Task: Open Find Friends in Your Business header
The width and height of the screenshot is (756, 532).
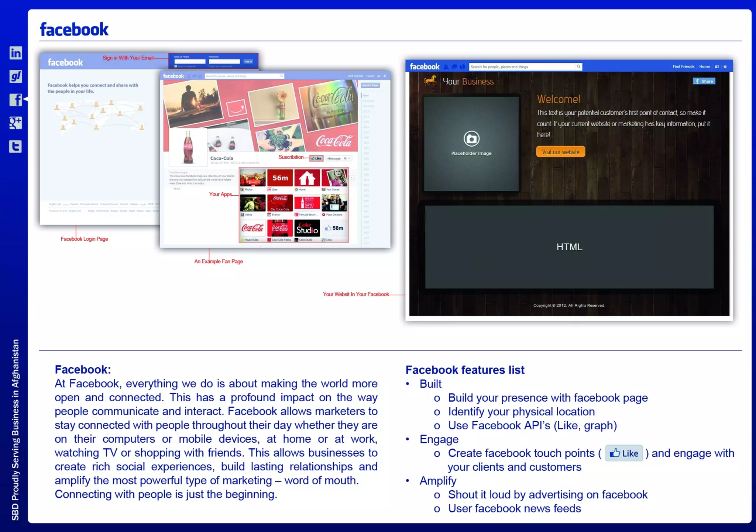Action: [x=683, y=66]
